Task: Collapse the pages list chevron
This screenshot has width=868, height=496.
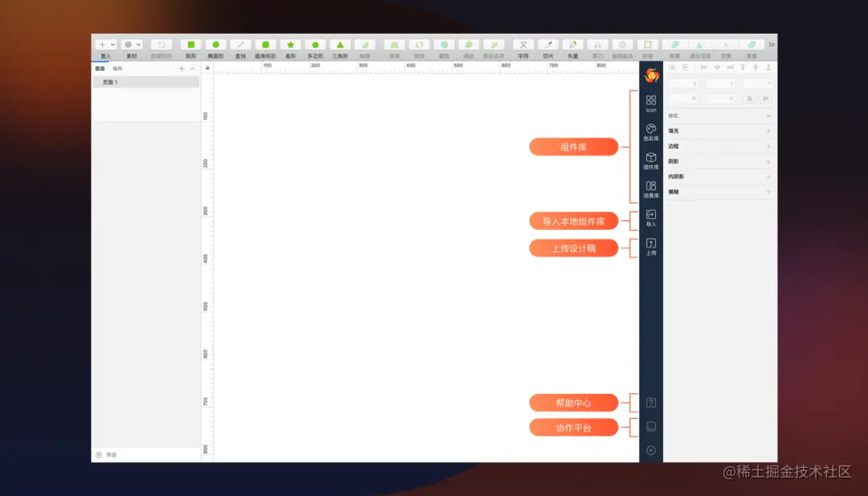Action: tap(192, 68)
